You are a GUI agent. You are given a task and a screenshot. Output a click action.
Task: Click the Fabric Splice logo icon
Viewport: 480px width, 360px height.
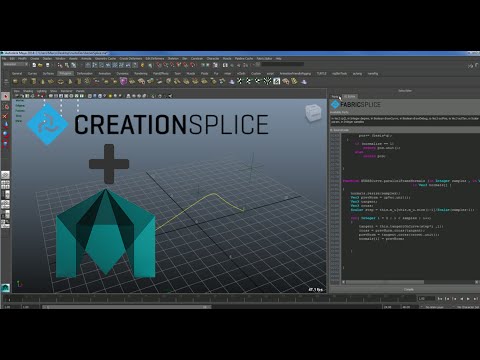click(x=335, y=105)
